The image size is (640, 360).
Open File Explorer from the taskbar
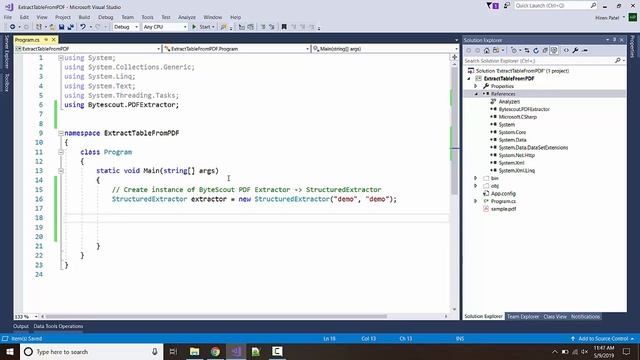click(195, 351)
